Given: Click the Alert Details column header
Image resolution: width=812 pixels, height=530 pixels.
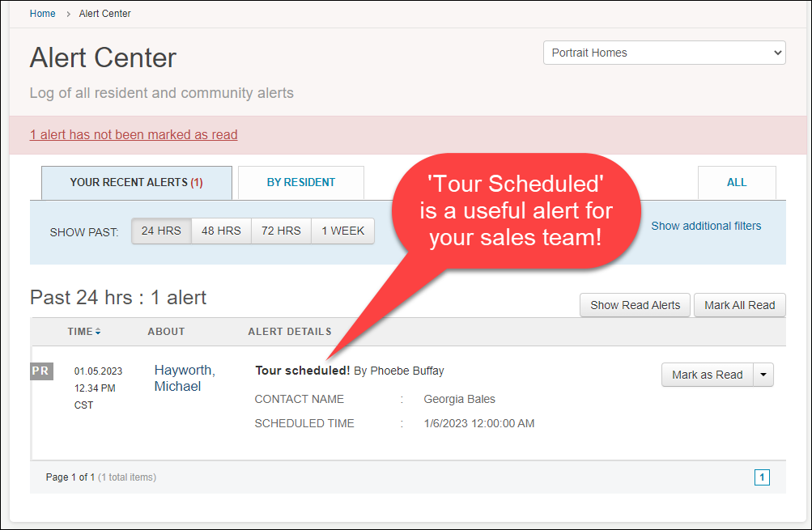Looking at the screenshot, I should (290, 332).
